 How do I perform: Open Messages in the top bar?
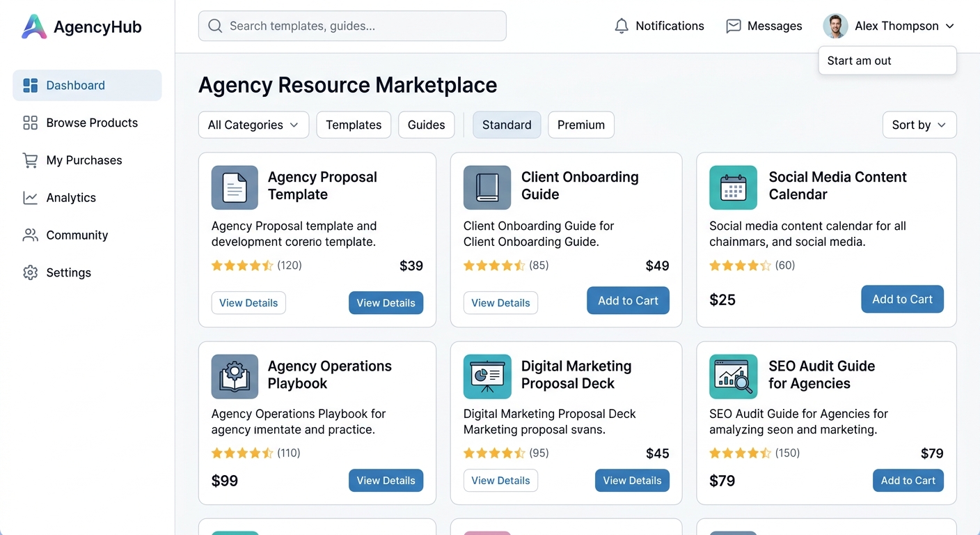(764, 26)
